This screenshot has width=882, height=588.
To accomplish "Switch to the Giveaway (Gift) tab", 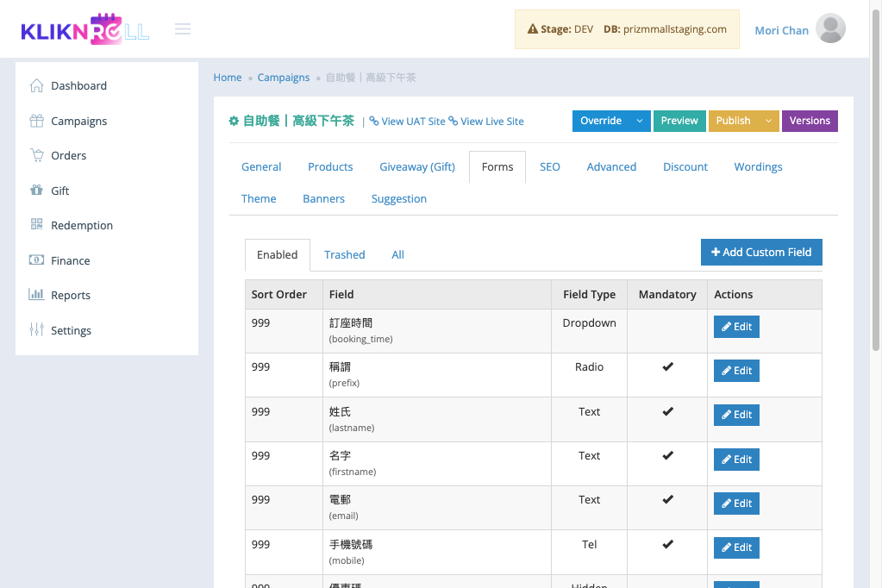I will (x=417, y=167).
